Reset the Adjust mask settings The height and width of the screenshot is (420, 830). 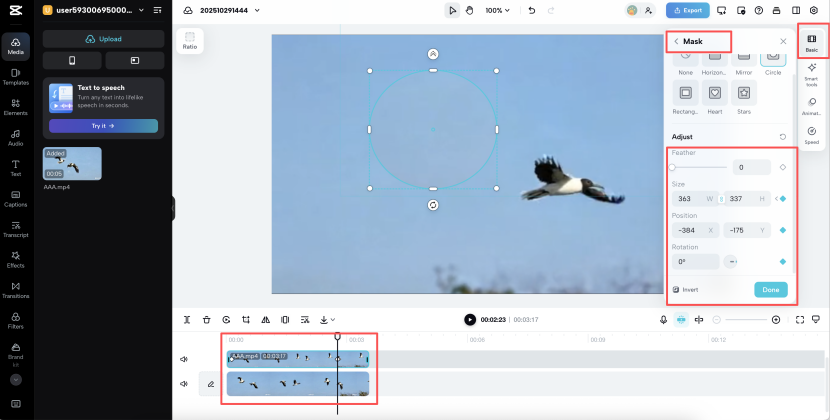point(782,137)
